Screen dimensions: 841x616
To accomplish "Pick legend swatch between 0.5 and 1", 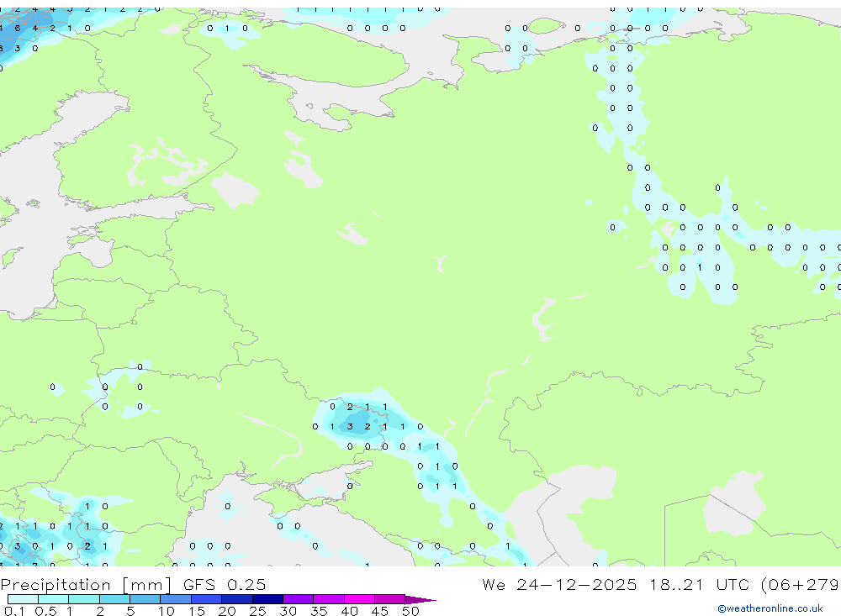I will [54, 599].
